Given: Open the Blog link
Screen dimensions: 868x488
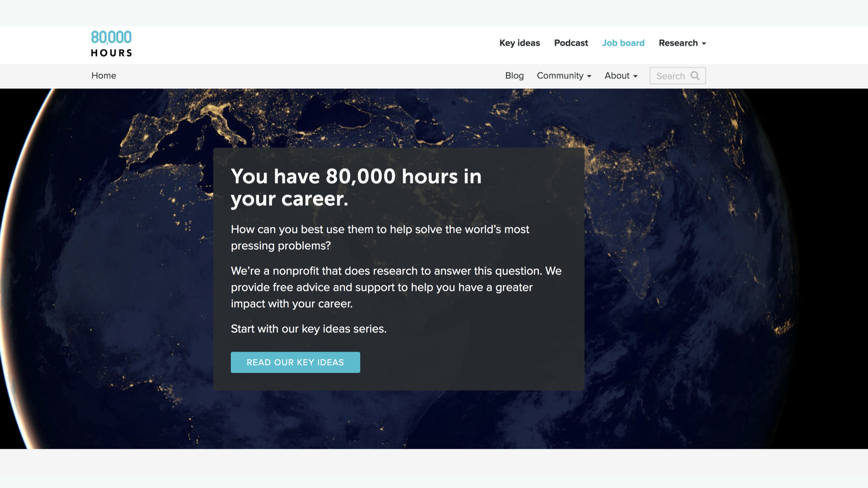Looking at the screenshot, I should pos(514,75).
